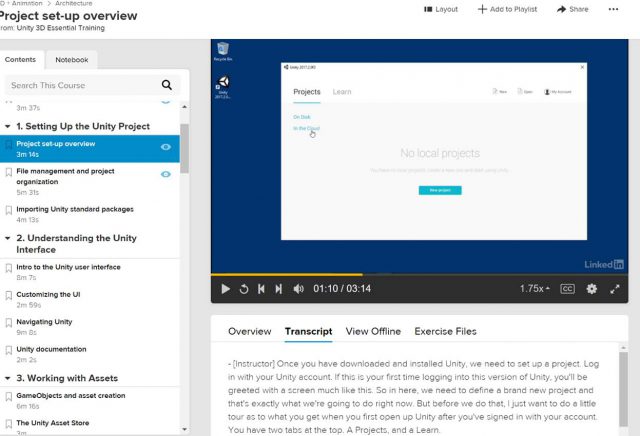The width and height of the screenshot is (640, 436).
Task: Bookmark Navigating Unity lesson
Action: 8,323
